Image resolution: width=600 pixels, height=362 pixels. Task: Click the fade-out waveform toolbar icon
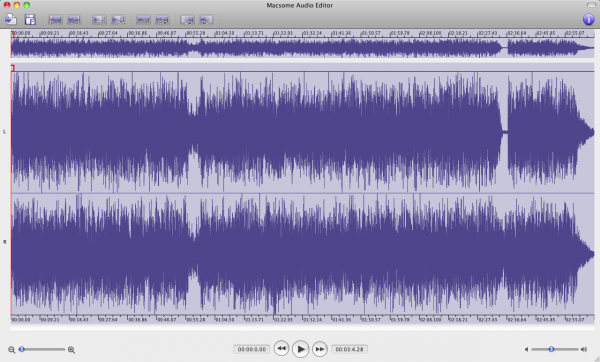(x=206, y=20)
